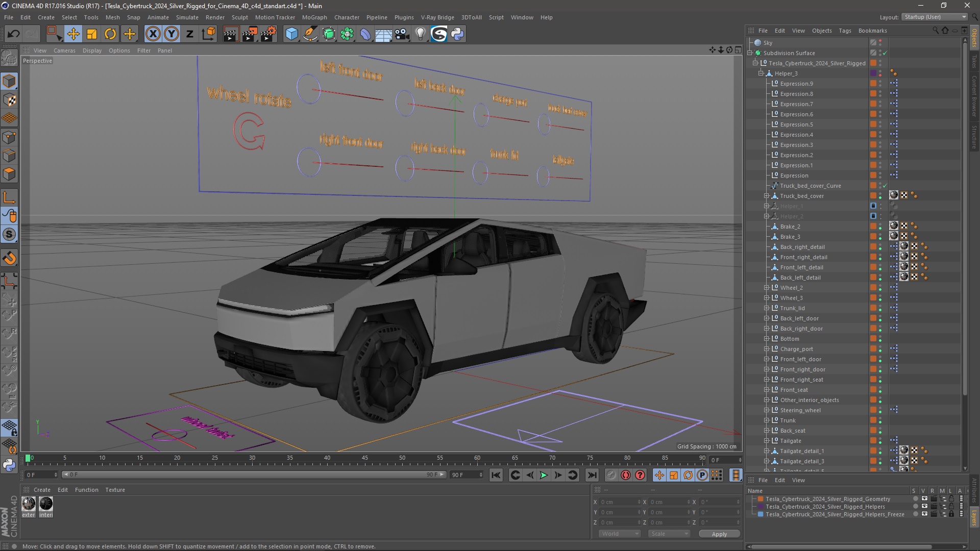
Task: Click the Record Active Objects button
Action: [x=611, y=475]
